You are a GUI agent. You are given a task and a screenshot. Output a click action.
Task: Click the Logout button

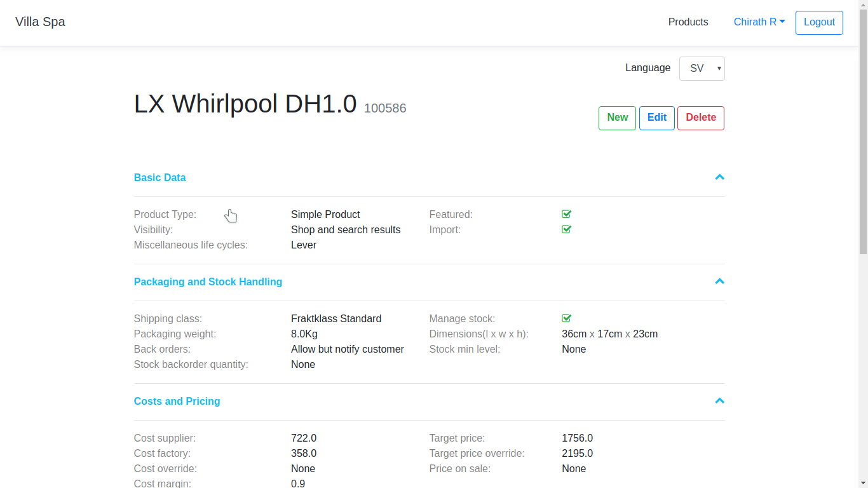point(818,22)
